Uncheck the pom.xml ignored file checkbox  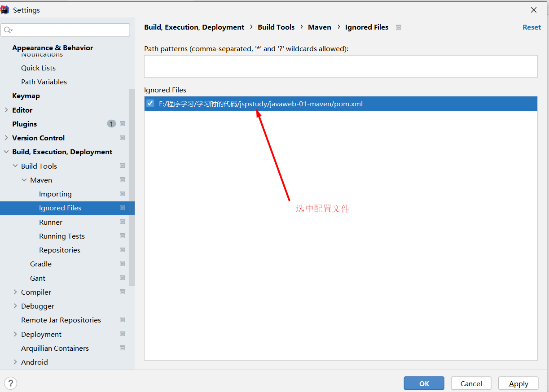(x=150, y=103)
